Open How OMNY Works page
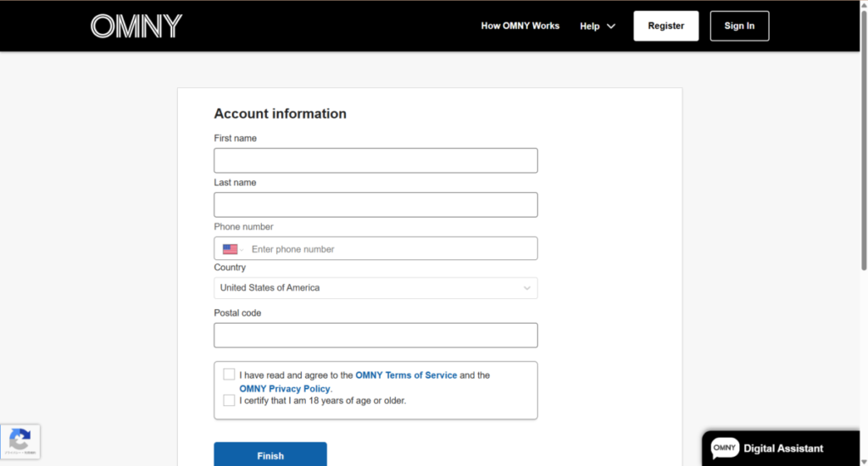 [520, 26]
